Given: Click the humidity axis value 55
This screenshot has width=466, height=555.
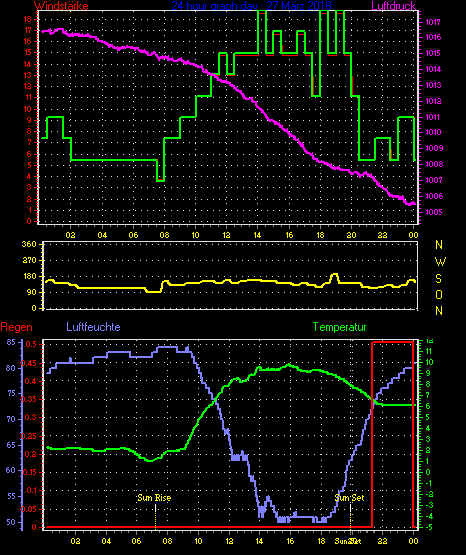Looking at the screenshot, I should (x=11, y=496).
